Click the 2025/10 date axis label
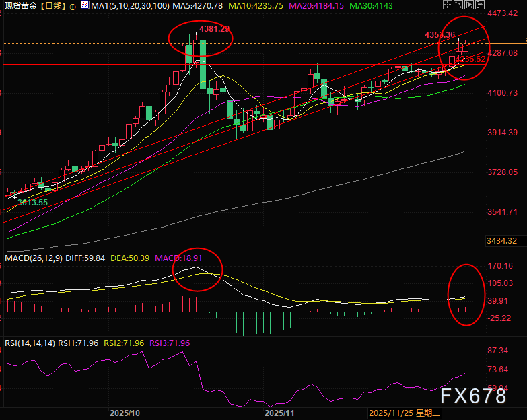Viewport: 527px width, 420px height. 125,413
